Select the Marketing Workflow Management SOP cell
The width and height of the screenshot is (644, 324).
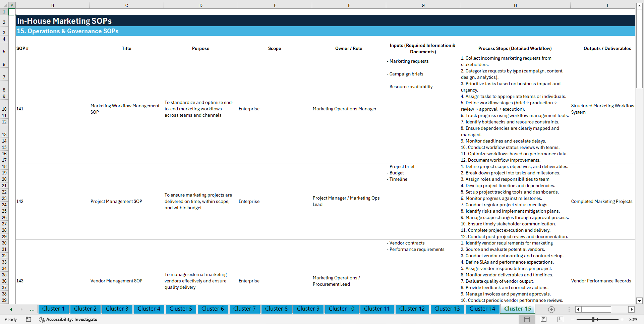[127, 109]
